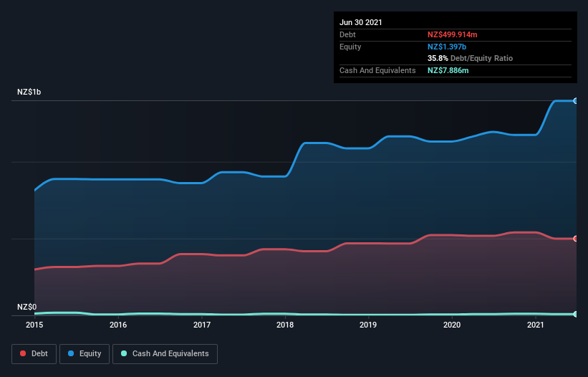Click the 2015 x-axis label

(34, 325)
